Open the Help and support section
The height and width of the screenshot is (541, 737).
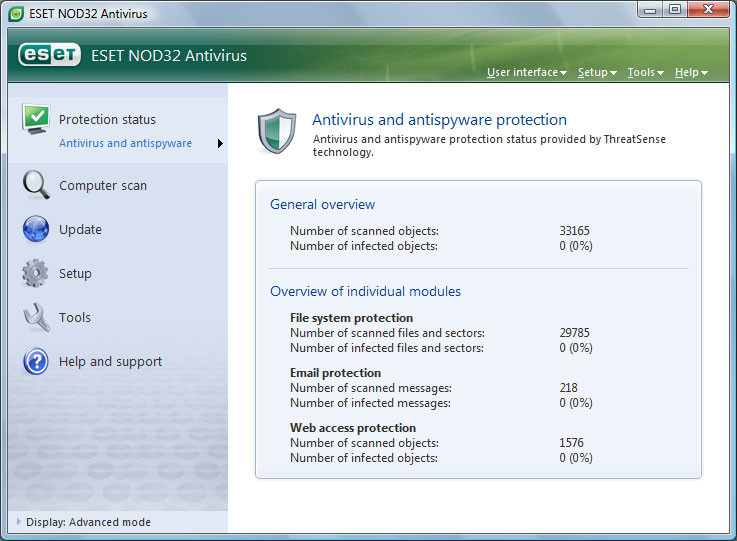[110, 361]
